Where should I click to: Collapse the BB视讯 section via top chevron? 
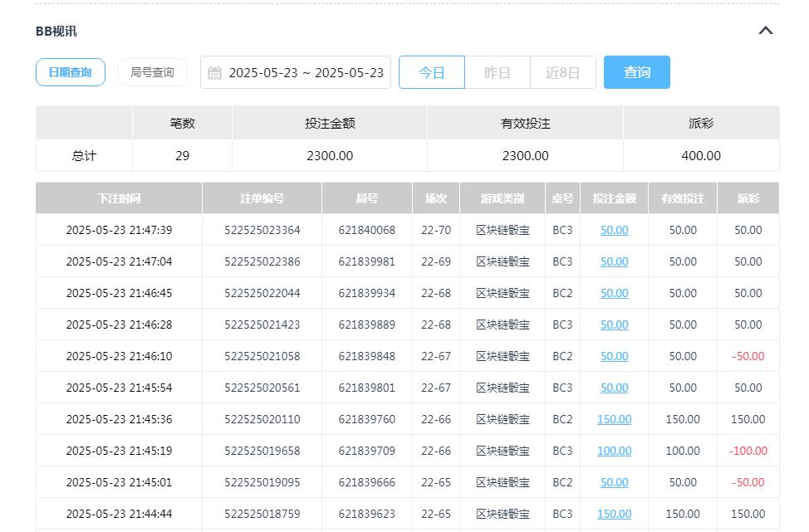[765, 30]
